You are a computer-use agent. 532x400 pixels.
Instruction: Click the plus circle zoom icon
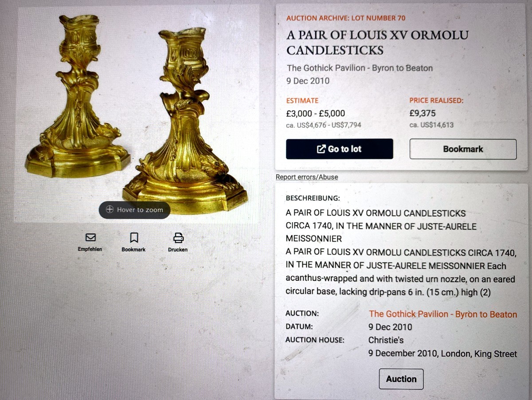[110, 210]
